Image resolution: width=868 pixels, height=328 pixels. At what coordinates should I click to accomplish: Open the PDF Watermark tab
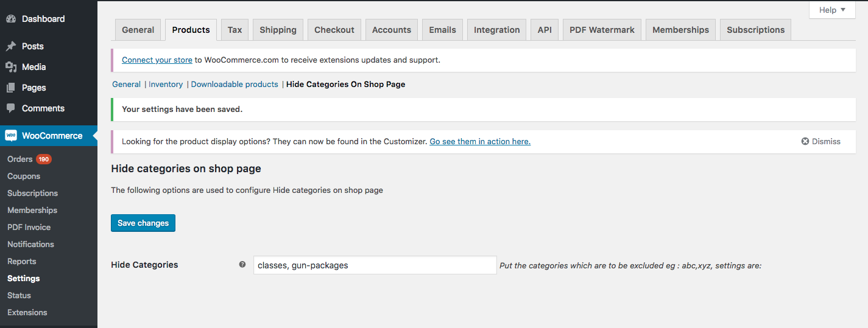(601, 30)
